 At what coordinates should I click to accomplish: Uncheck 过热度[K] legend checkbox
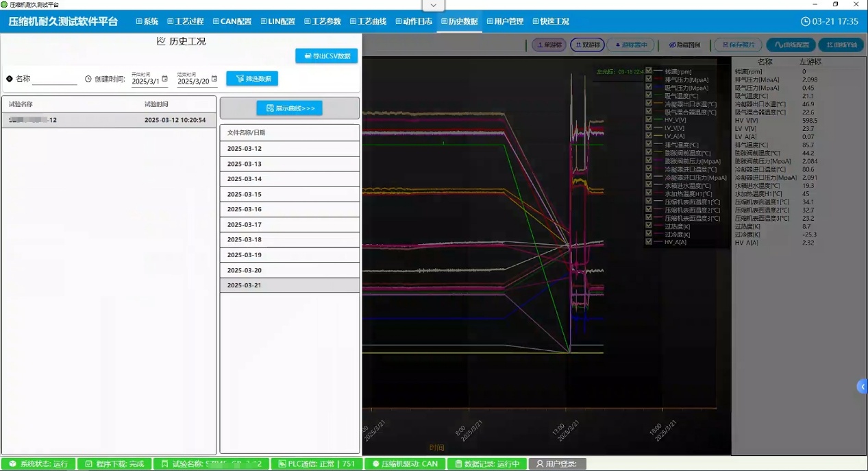[648, 226]
